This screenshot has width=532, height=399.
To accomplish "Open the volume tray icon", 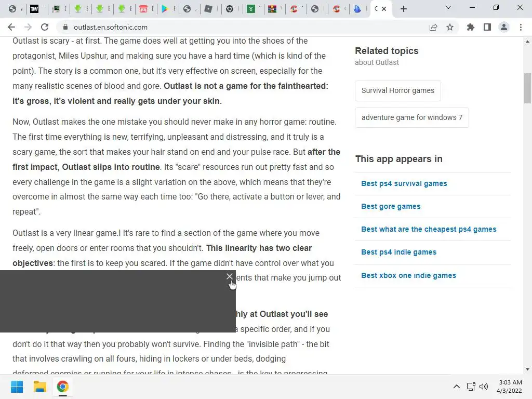I will [x=484, y=387].
